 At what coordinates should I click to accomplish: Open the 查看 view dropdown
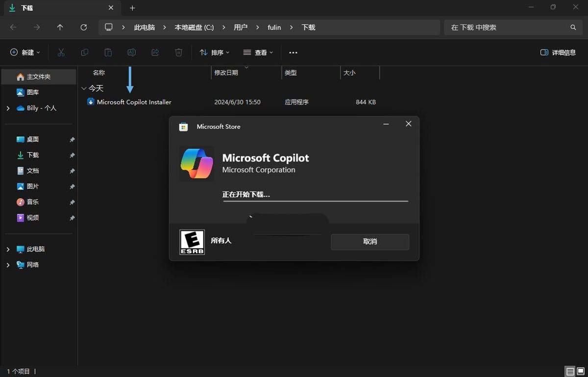258,52
